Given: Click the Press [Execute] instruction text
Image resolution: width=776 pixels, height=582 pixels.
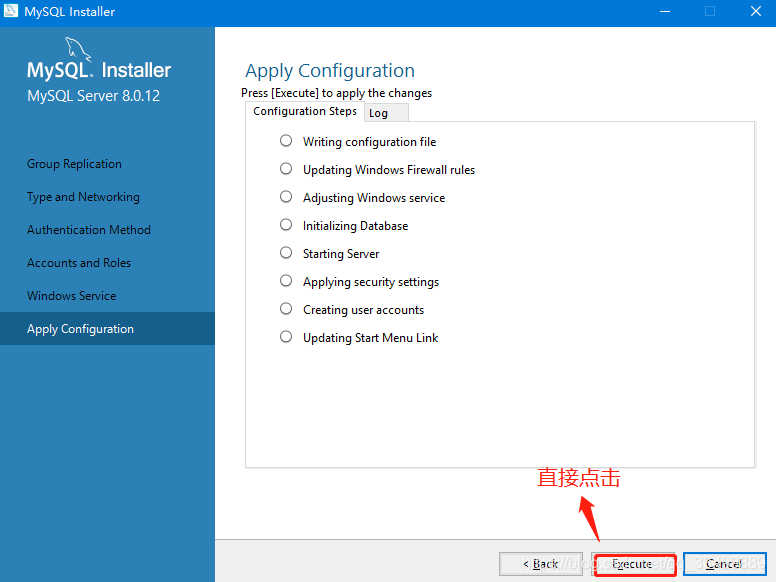Looking at the screenshot, I should click(x=337, y=93).
